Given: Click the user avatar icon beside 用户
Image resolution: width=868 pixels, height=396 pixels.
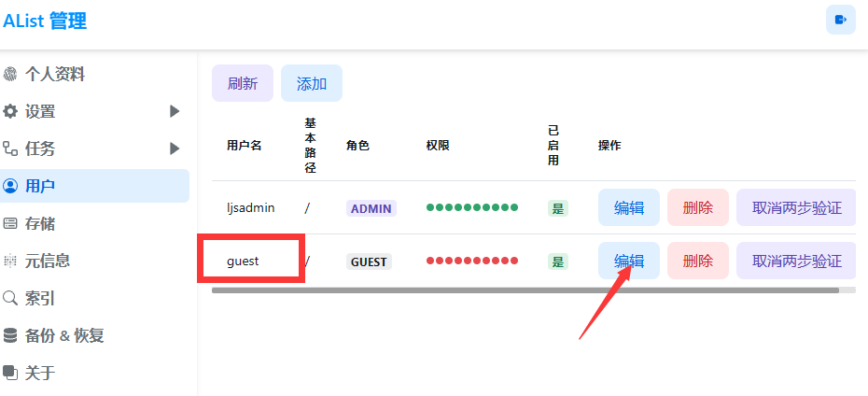Looking at the screenshot, I should 10,186.
